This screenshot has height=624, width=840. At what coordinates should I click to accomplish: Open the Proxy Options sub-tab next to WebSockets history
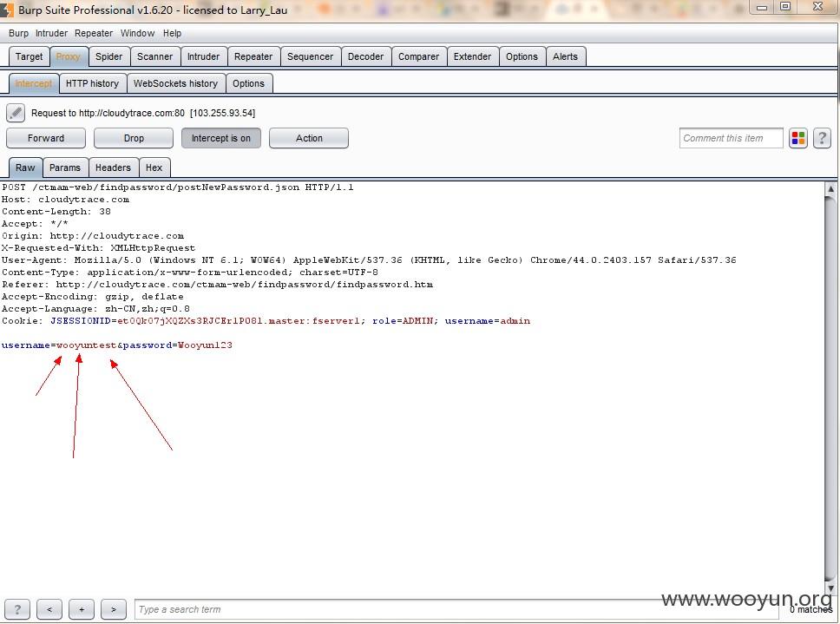248,83
